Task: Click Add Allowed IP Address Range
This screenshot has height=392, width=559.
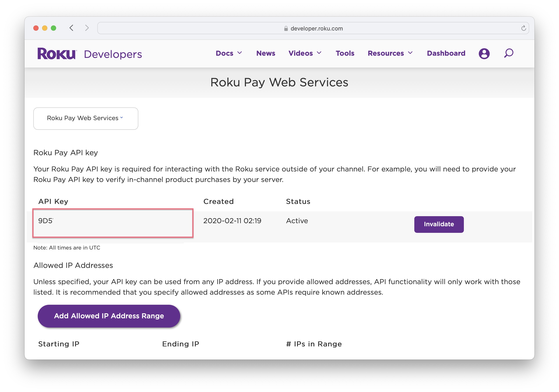Action: 109,316
